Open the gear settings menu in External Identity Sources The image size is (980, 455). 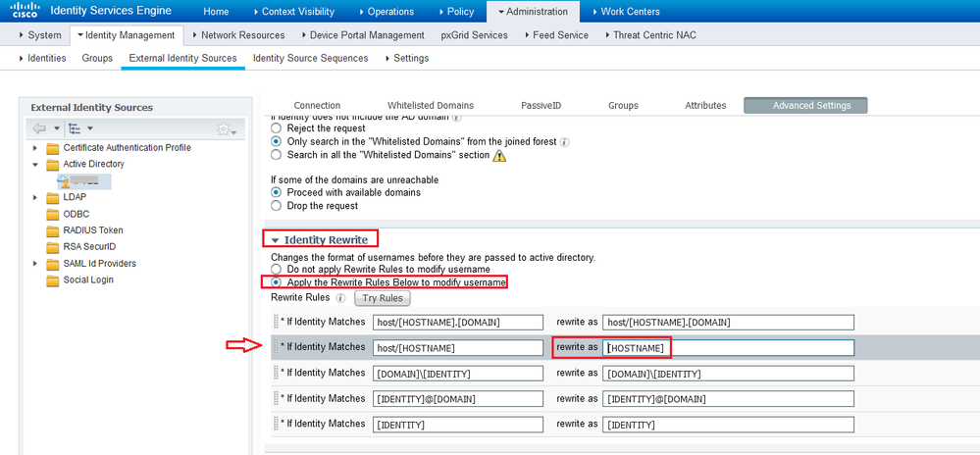tap(227, 129)
